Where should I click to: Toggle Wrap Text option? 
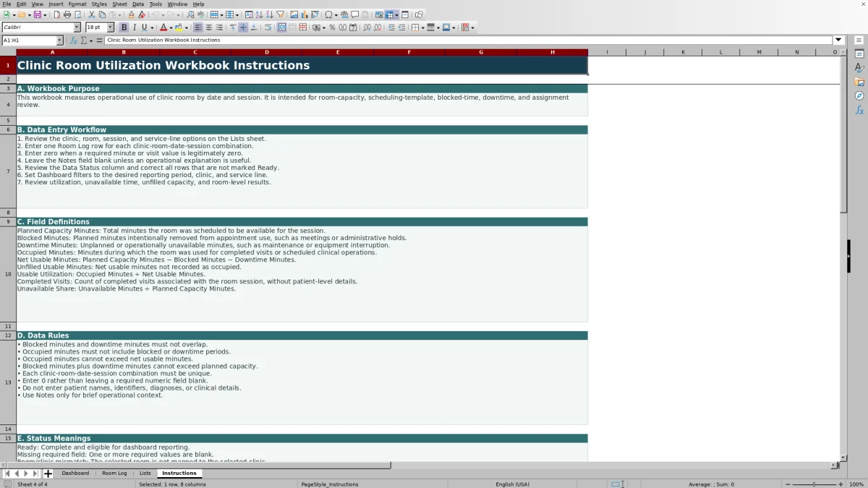[x=268, y=27]
